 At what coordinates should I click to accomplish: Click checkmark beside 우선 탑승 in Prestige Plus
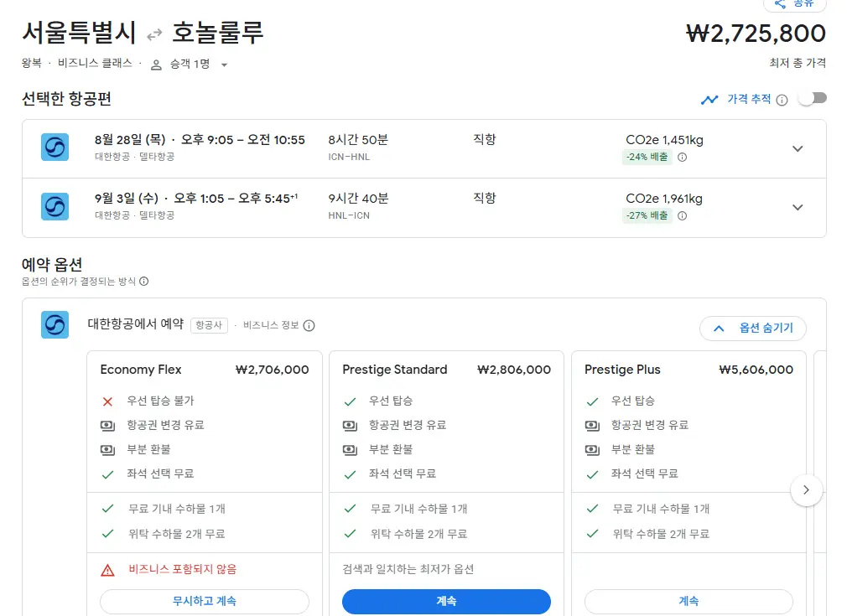coord(592,401)
